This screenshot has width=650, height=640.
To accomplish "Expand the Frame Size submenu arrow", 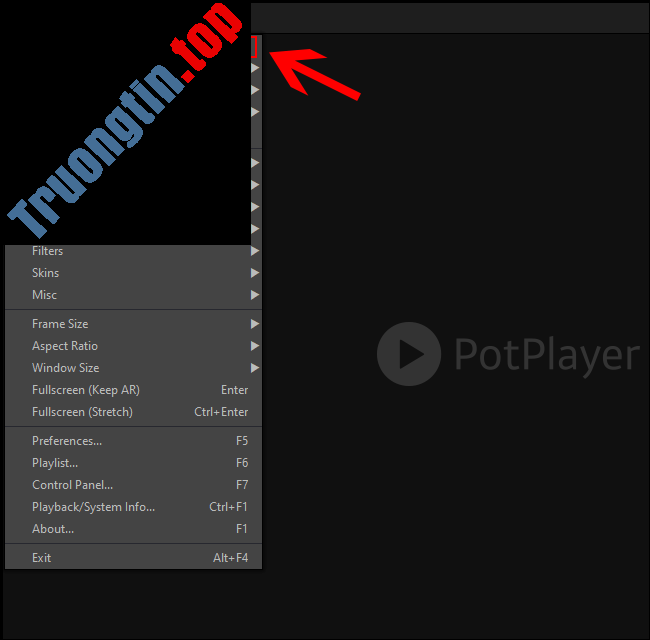I will pyautogui.click(x=255, y=324).
